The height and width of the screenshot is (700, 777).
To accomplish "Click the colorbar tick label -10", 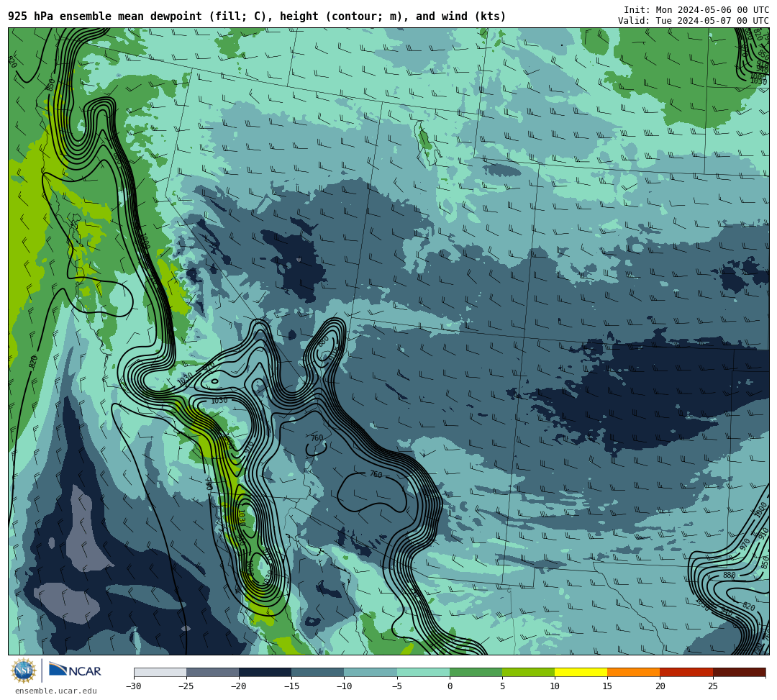I will pos(344,686).
